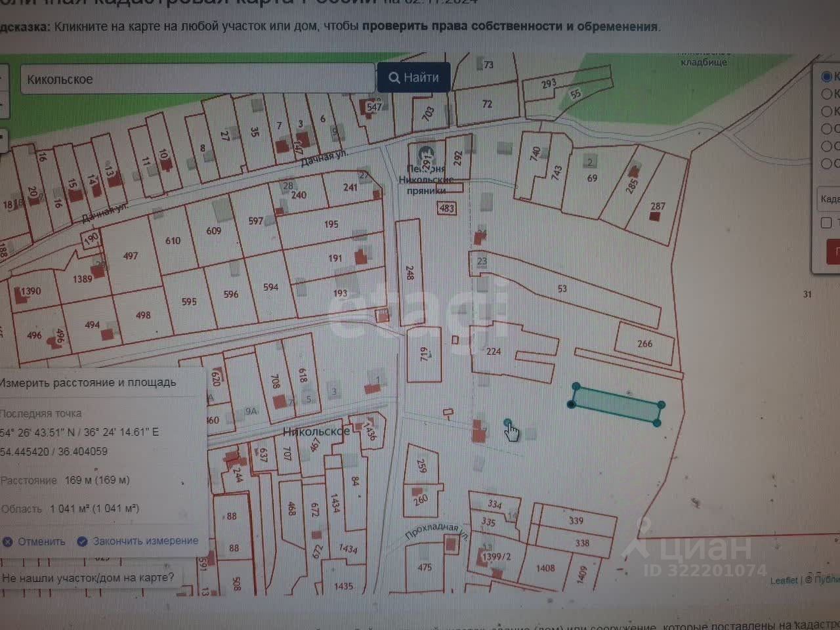Viewport: 840px width, 630px height.
Task: Select parcel 597 on the map
Action: tap(255, 221)
